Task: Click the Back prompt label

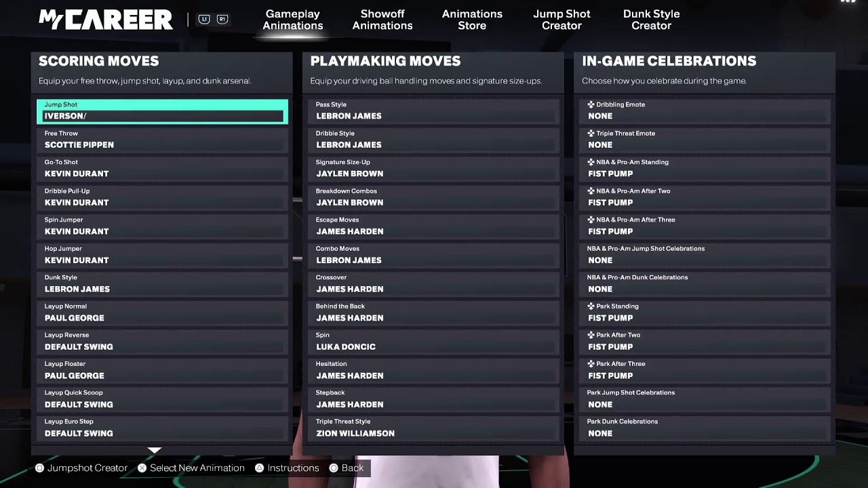Action: point(353,468)
